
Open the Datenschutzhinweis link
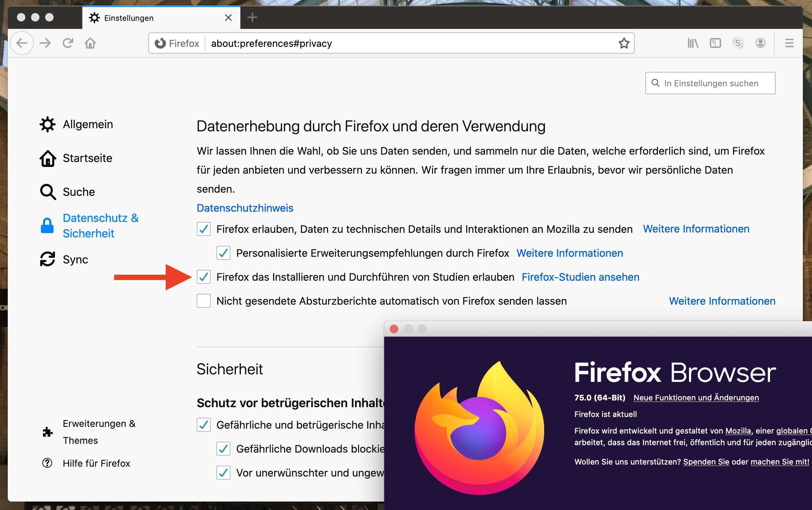coord(245,208)
